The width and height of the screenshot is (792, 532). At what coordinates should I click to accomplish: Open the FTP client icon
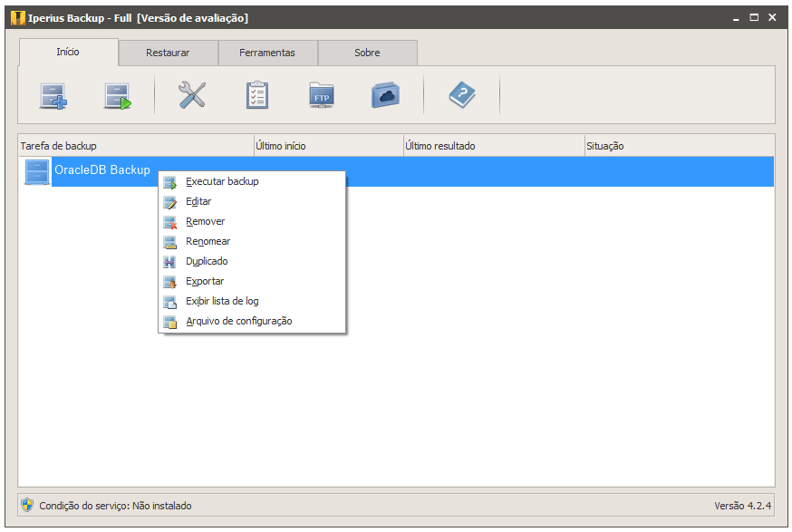(322, 95)
